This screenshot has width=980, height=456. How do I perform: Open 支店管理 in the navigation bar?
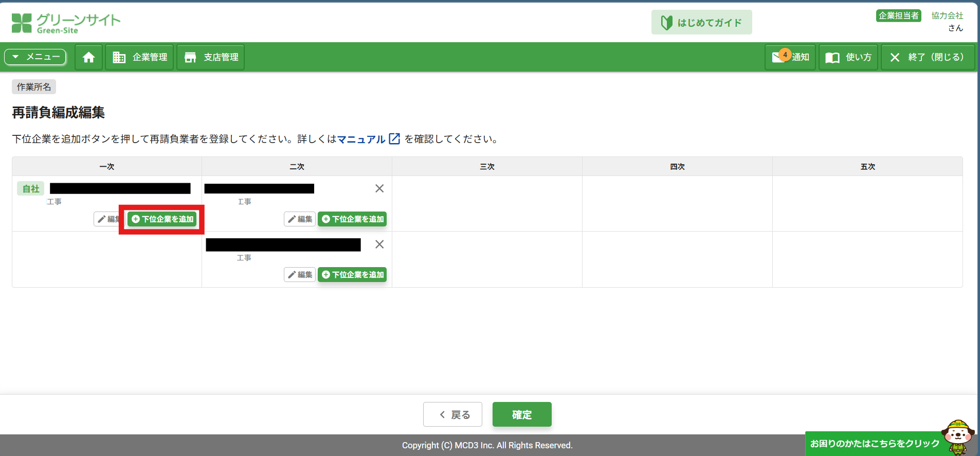tap(211, 57)
